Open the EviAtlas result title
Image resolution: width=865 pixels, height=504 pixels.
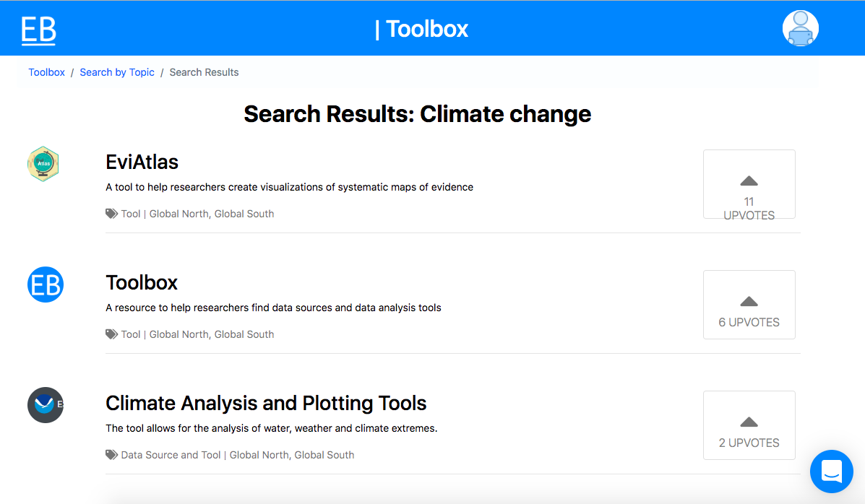click(x=142, y=162)
